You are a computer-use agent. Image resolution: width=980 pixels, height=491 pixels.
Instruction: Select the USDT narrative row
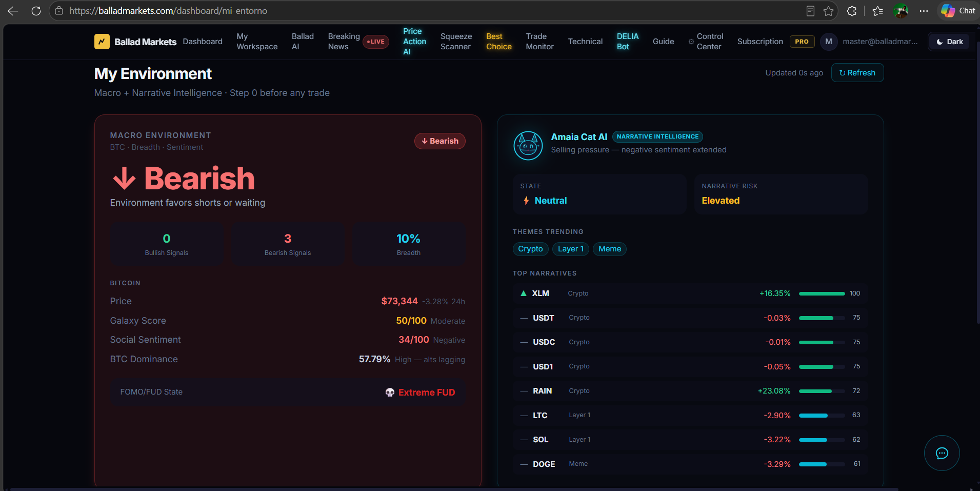(x=690, y=318)
